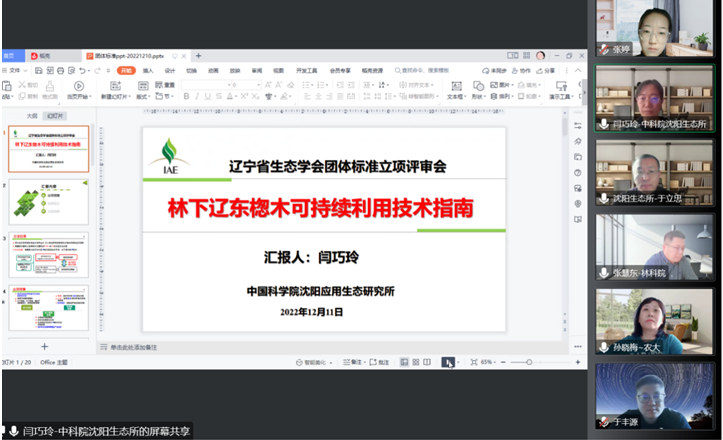Screen dimensions: 723x440
Task: Click the 新建幻灯片 new slide icon
Action: click(x=116, y=87)
